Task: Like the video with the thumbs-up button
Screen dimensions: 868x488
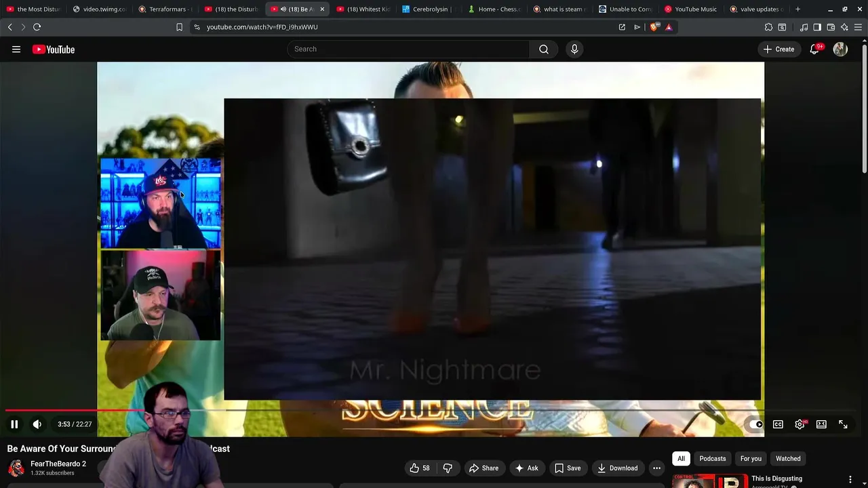Action: tap(420, 468)
